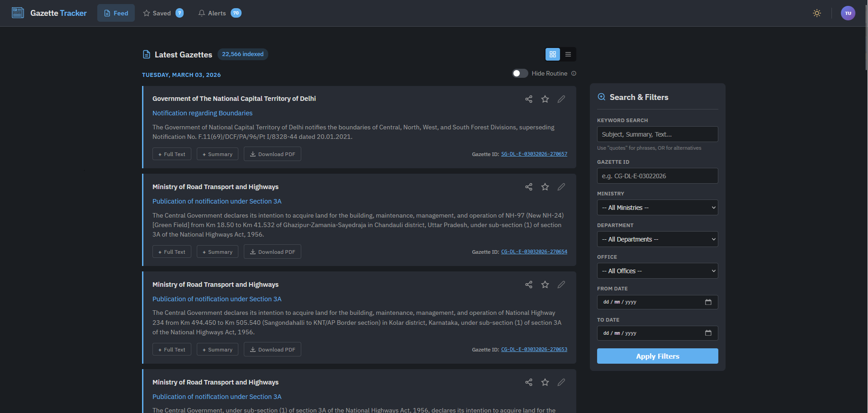Switch to grid view layout

[x=553, y=54]
